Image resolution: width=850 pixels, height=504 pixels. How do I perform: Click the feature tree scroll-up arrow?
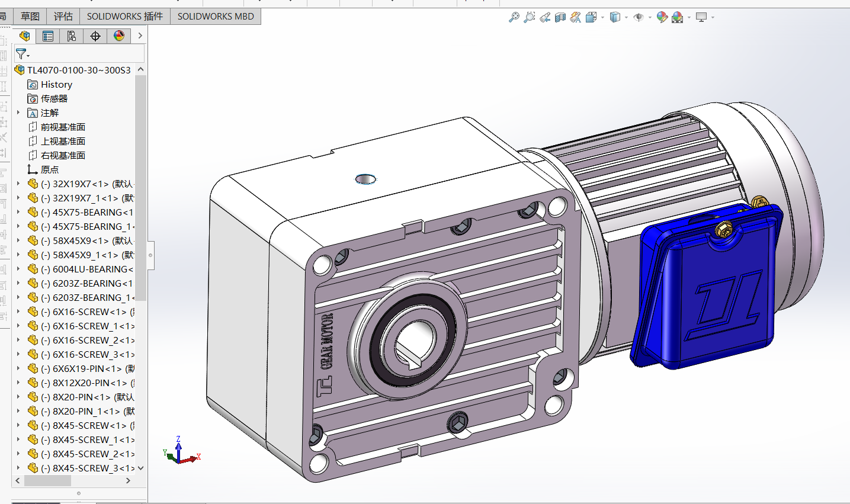pos(140,69)
